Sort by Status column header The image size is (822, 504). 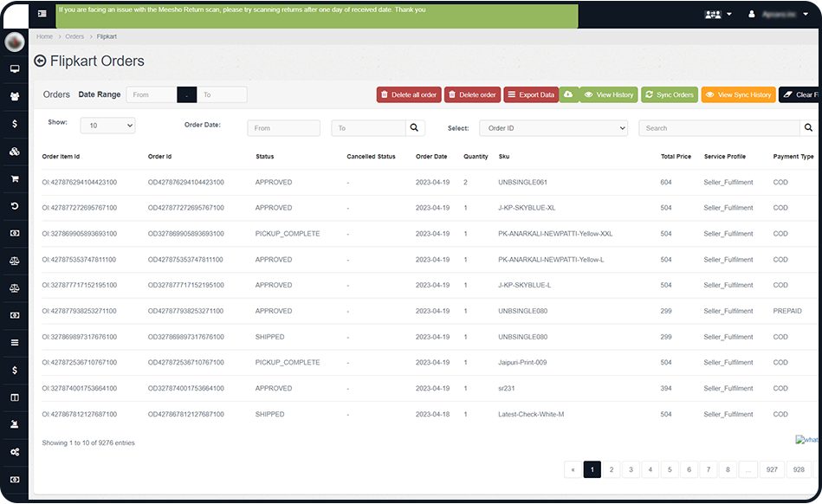(265, 157)
